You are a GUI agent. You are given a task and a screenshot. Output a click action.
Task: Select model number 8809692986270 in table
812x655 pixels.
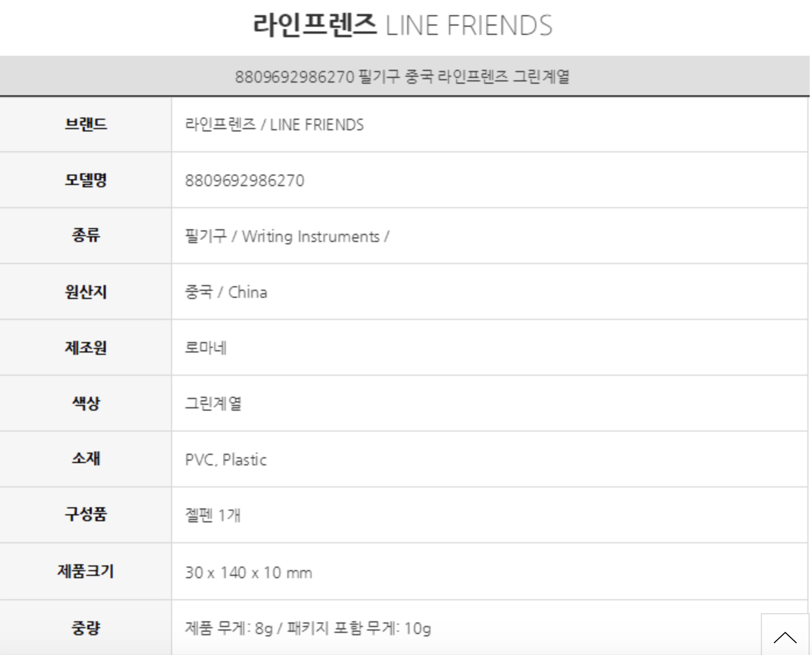(x=244, y=180)
